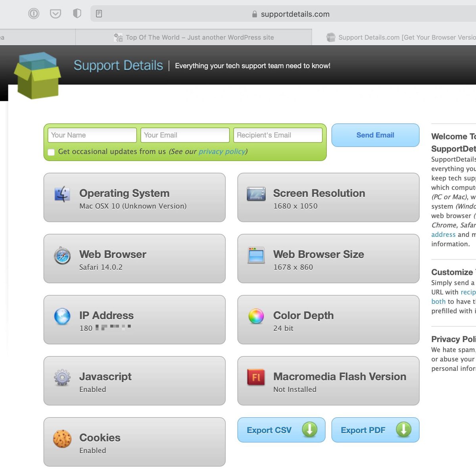Image resolution: width=476 pixels, height=476 pixels.
Task: Click the '24 bit' color depth value
Action: (x=283, y=328)
